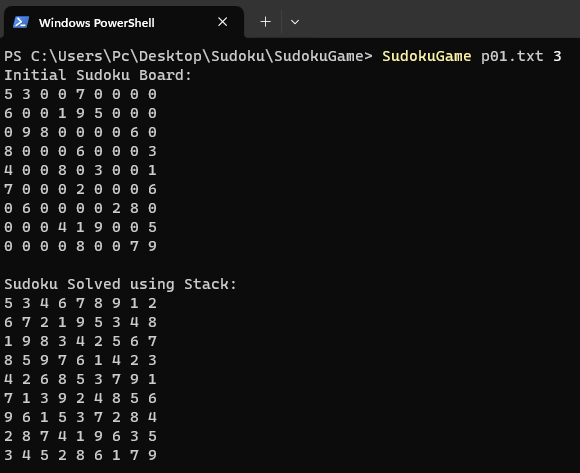Click the initial row '7 0 0 0 2 0 0 0 6'
Screen dimensions: 580x473
80,189
